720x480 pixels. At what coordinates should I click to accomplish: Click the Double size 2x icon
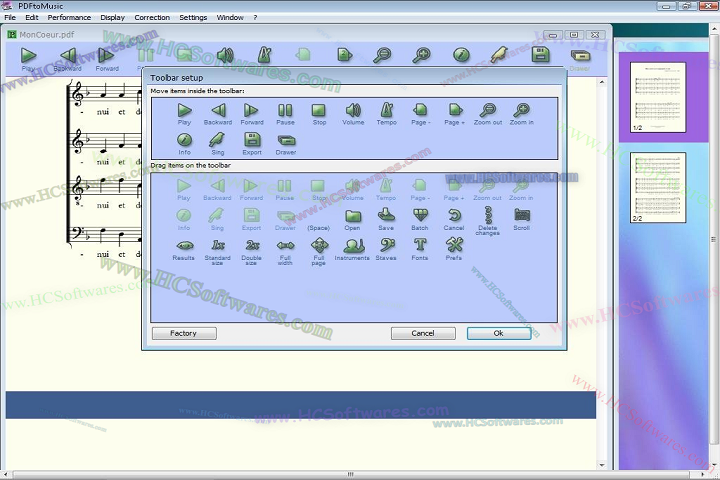click(252, 245)
